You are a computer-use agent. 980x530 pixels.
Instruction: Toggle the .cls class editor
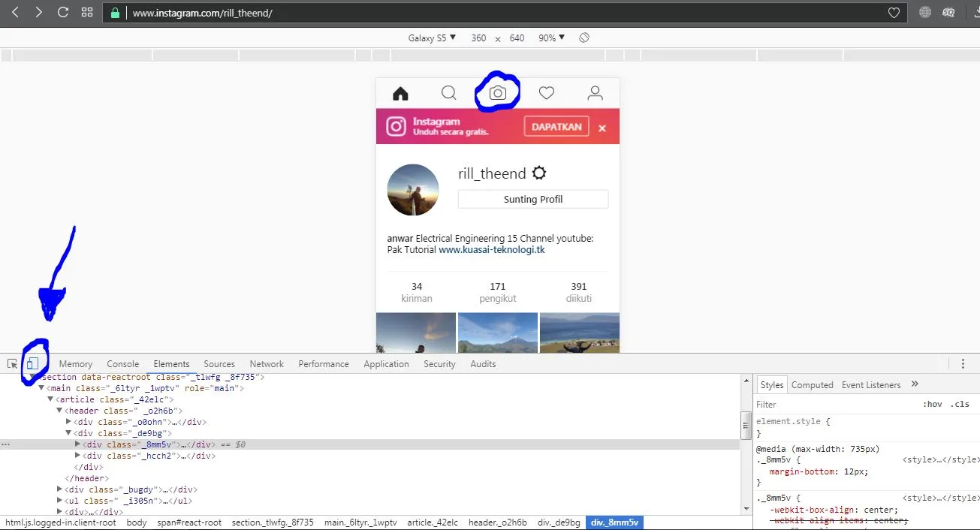click(x=961, y=404)
